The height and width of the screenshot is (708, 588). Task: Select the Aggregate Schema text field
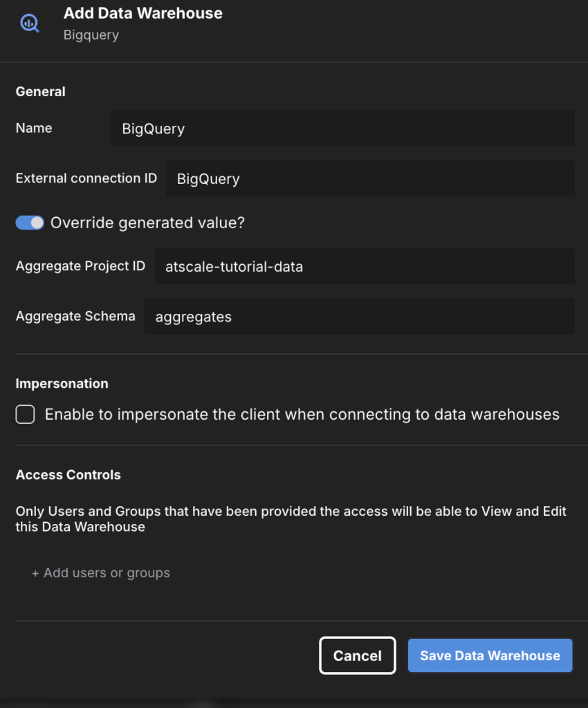(359, 317)
